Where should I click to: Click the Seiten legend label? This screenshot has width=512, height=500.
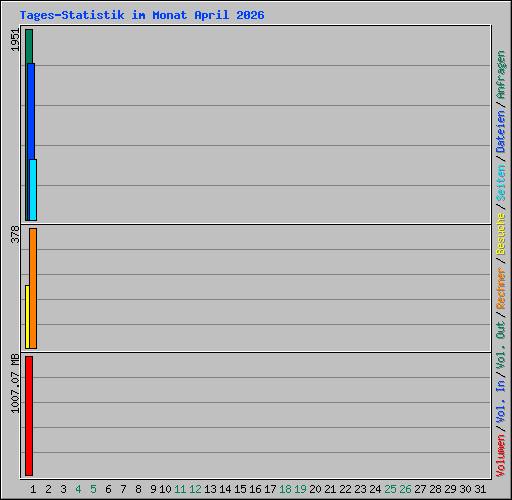pyautogui.click(x=501, y=183)
